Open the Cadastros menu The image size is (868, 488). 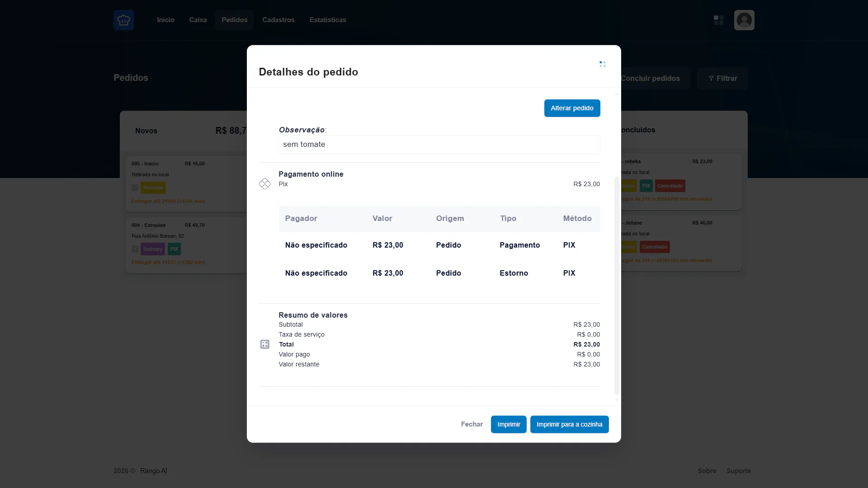click(278, 20)
